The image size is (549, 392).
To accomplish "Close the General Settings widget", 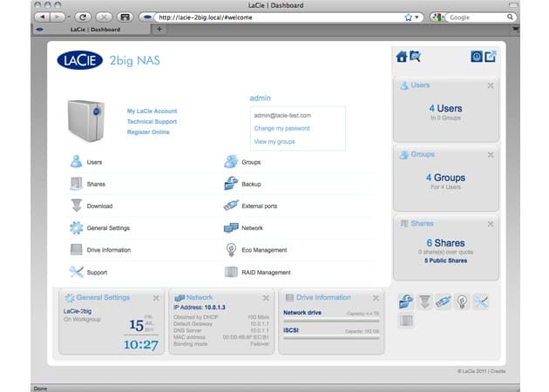I will (156, 298).
